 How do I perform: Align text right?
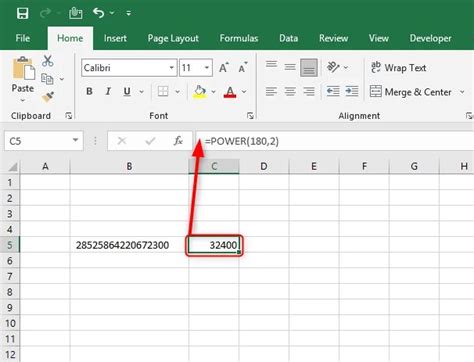coord(309,91)
